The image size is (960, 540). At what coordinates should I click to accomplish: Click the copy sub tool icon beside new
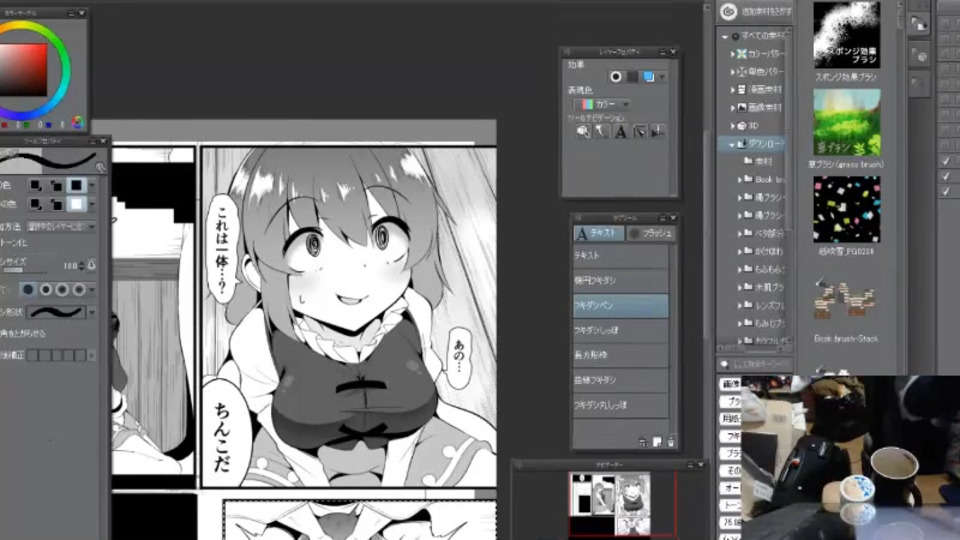642,441
